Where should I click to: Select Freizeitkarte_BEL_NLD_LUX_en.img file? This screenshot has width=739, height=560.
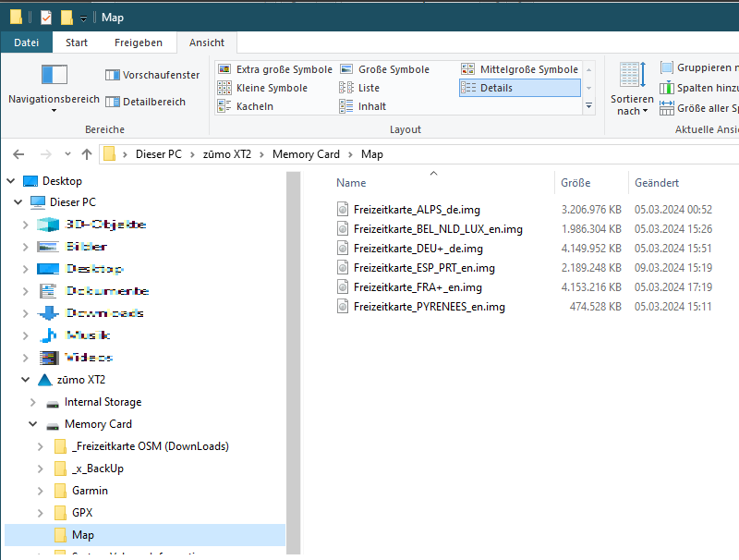[438, 229]
